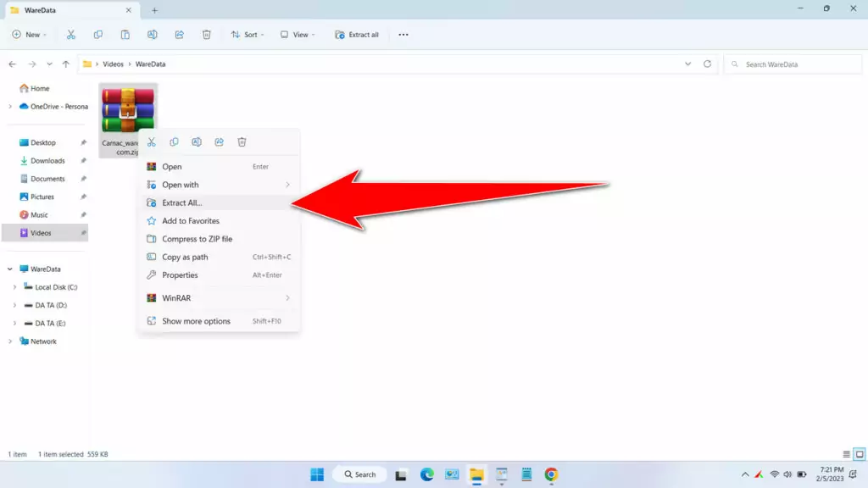Viewport: 868px width, 488px height.
Task: Click the Delete trash icon in the toolbar
Action: click(x=207, y=34)
